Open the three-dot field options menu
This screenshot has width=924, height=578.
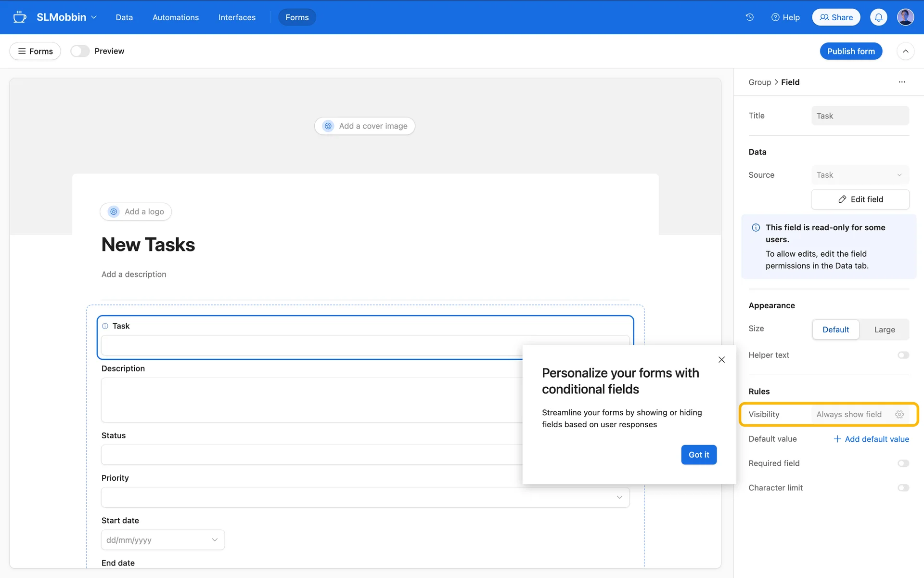click(901, 82)
